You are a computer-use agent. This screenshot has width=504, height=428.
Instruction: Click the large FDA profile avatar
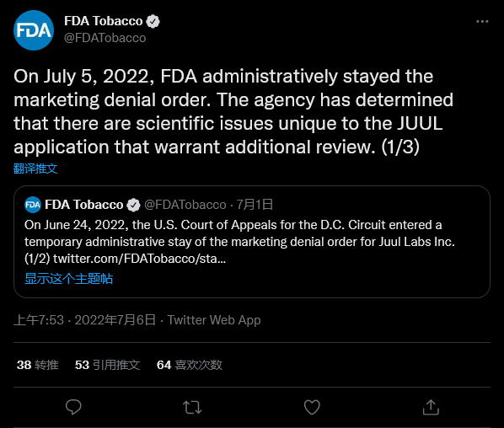coord(34,30)
